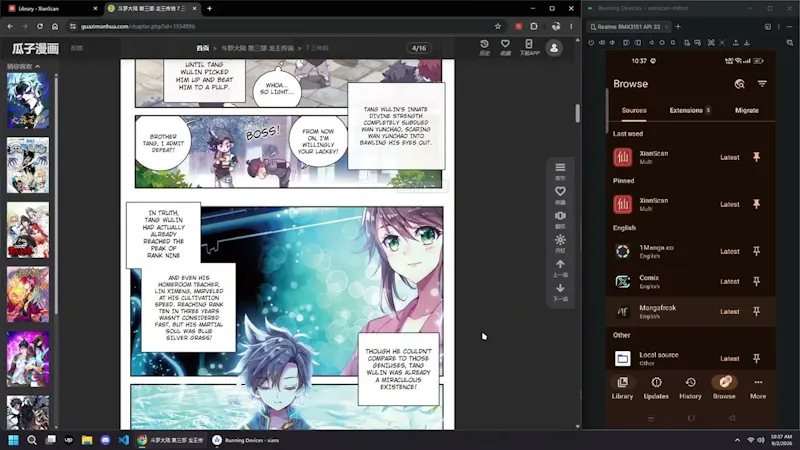Click Latest for Comix source

730,281
